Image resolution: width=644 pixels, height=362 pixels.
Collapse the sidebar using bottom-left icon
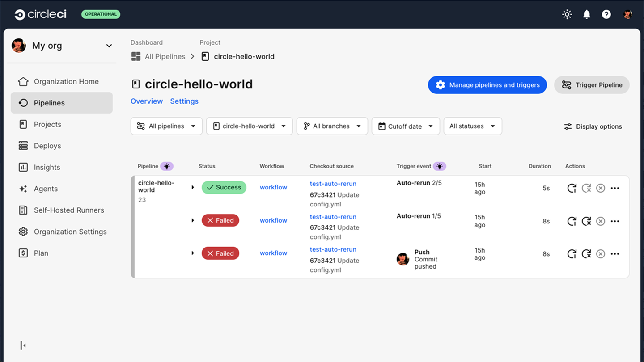click(23, 345)
